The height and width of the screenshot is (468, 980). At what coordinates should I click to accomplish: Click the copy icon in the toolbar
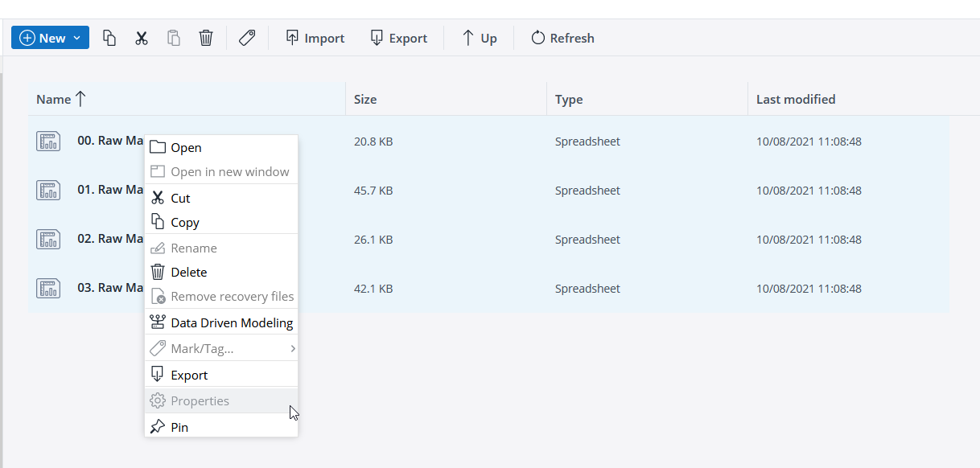[x=109, y=38]
